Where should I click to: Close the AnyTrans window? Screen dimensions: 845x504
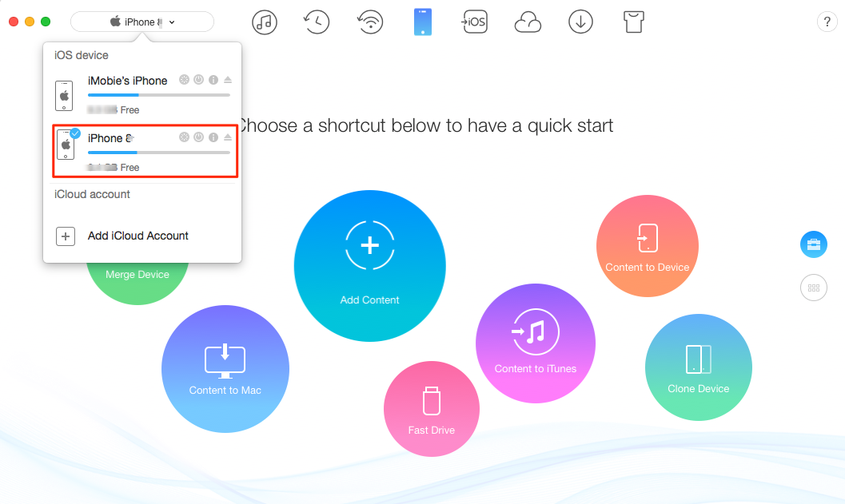(x=14, y=22)
